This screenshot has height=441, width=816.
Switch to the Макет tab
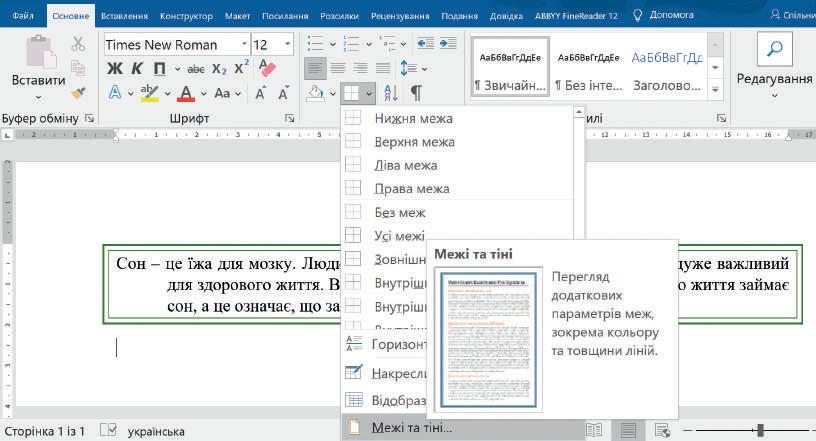coord(237,16)
